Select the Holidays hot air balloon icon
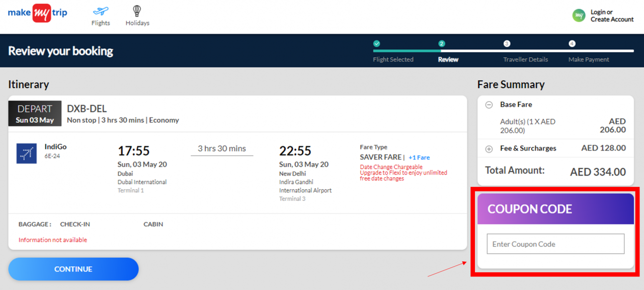The width and height of the screenshot is (644, 290). [x=136, y=10]
